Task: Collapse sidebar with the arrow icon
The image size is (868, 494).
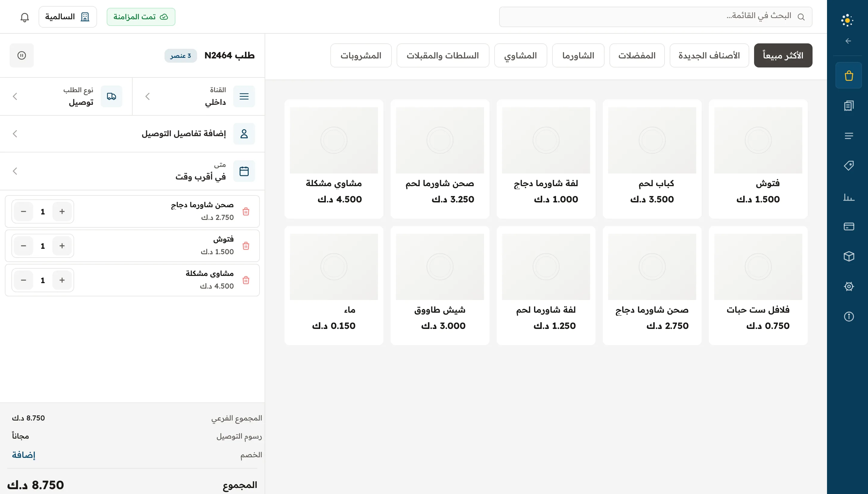Action: [x=848, y=41]
